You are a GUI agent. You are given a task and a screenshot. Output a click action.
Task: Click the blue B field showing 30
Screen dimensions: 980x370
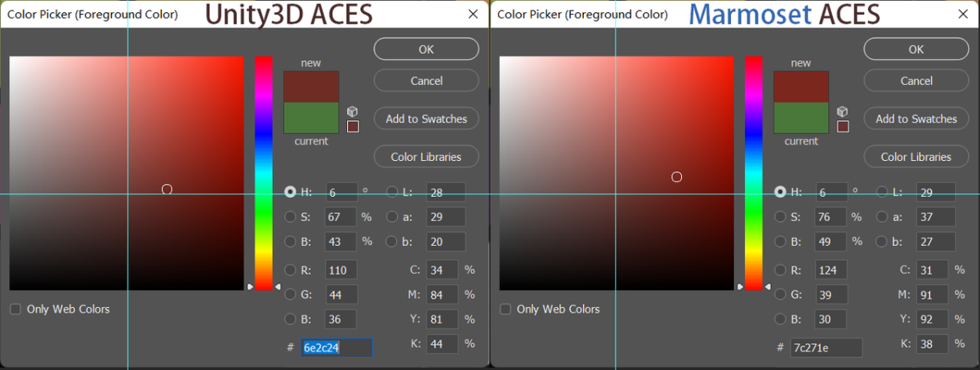[x=831, y=319]
